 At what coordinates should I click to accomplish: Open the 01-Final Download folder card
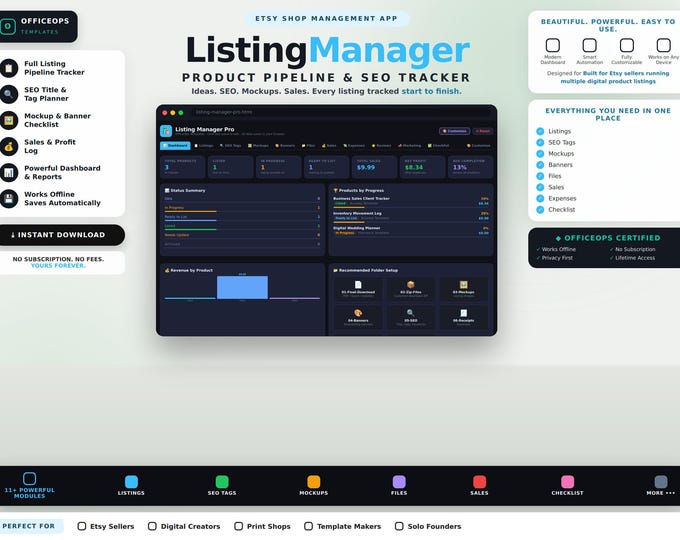358,289
